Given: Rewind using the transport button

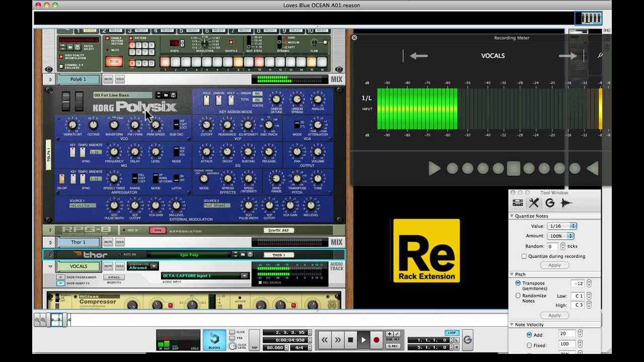Looking at the screenshot, I should coord(325,340).
